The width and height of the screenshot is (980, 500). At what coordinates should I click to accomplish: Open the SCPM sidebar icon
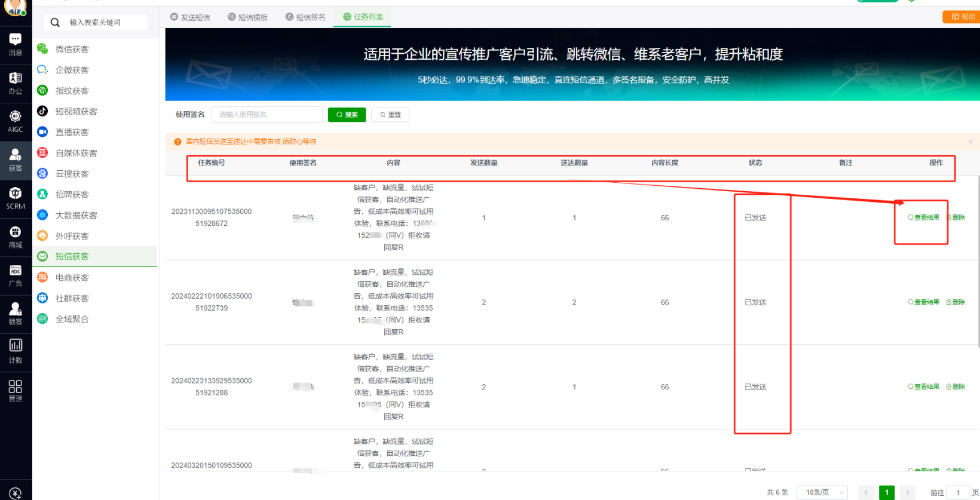click(16, 198)
